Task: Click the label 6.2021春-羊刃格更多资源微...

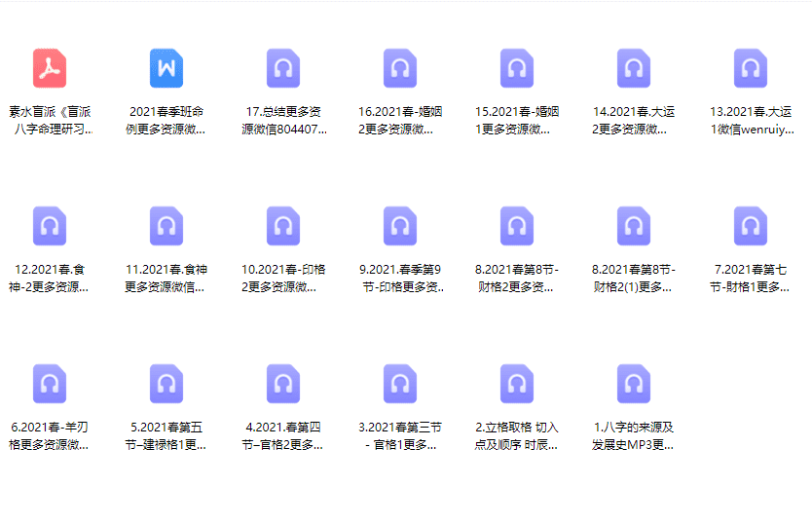Action: 50,436
